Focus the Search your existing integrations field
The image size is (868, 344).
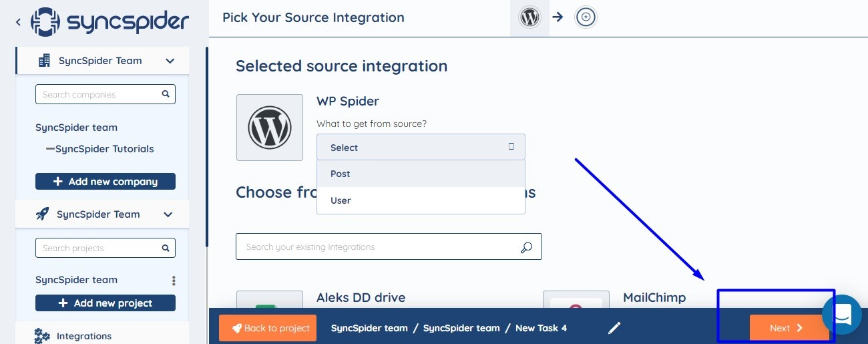[x=389, y=246]
